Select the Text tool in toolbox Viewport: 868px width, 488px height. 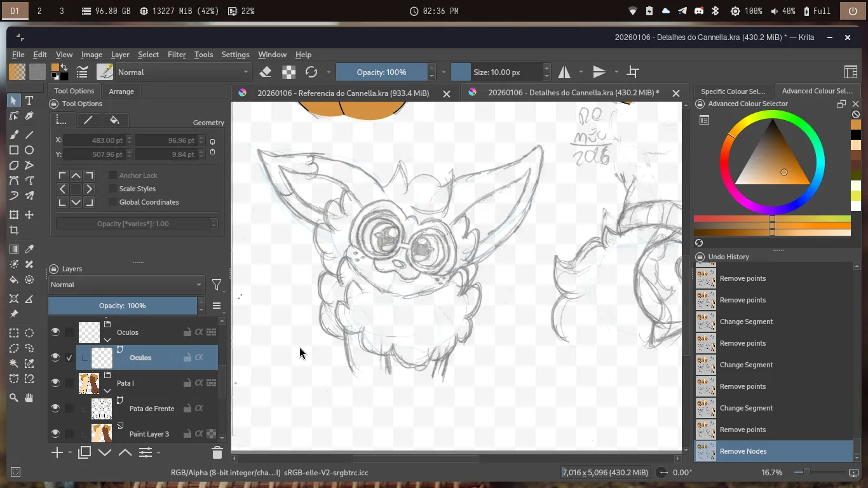coord(29,100)
